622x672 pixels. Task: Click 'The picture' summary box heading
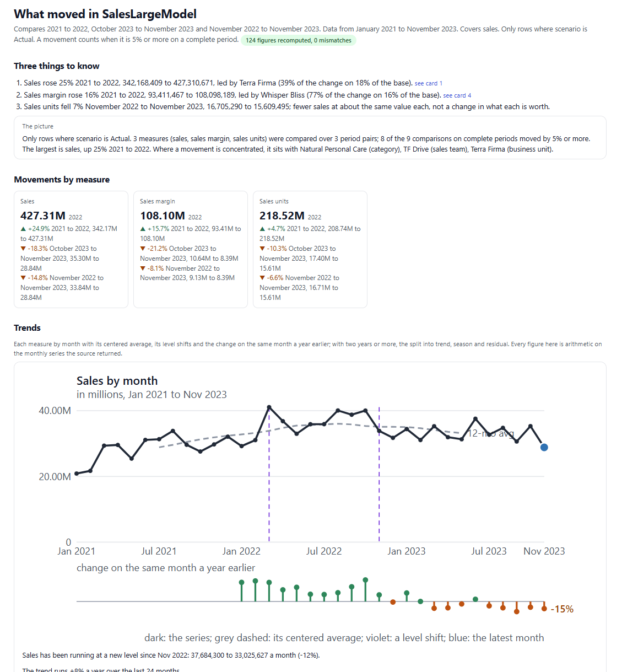click(38, 127)
